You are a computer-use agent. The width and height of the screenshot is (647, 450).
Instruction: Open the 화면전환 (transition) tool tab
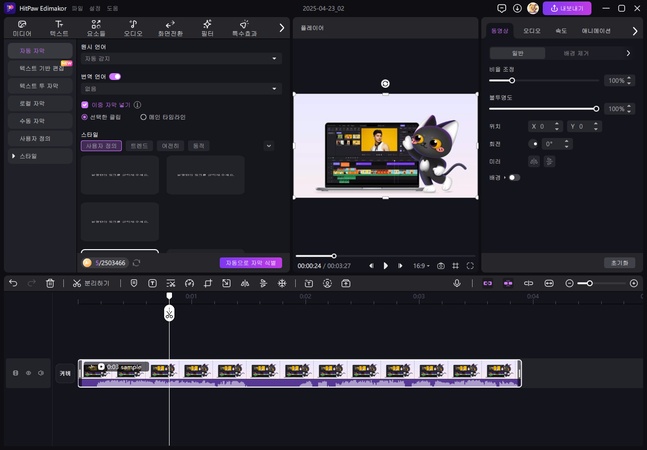coord(169,27)
